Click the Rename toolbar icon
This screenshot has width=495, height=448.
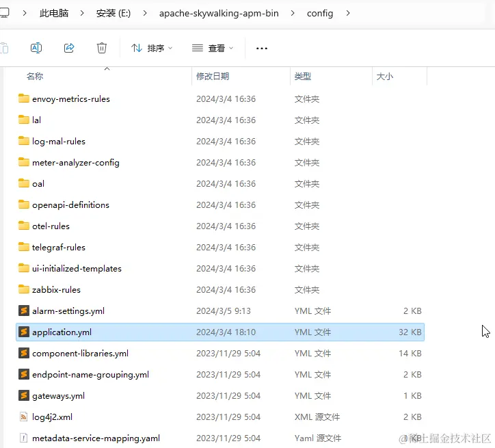[36, 48]
